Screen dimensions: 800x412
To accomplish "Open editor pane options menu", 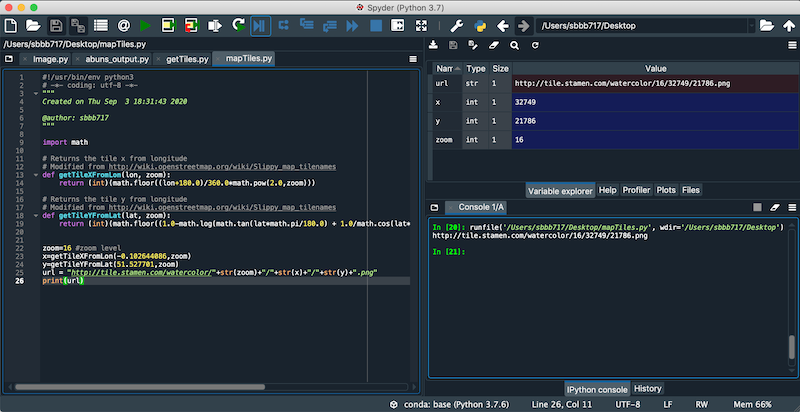I will click(x=413, y=59).
